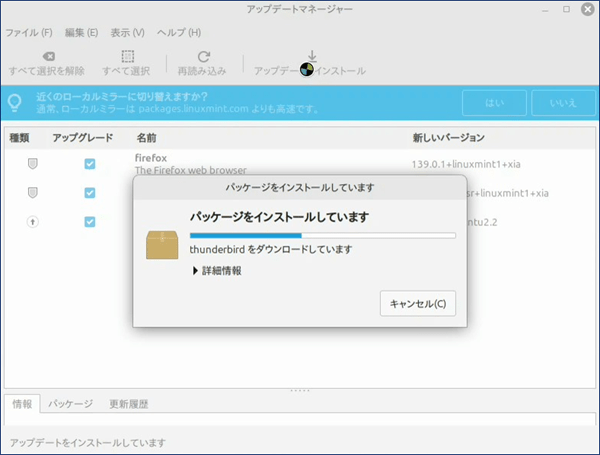
Task: Click the up-arrow type icon in third row
Action: click(x=33, y=222)
